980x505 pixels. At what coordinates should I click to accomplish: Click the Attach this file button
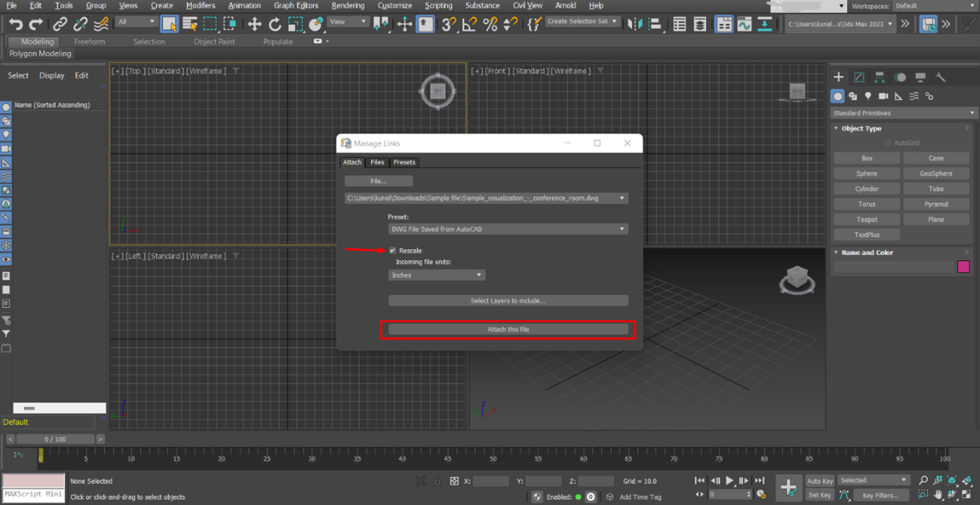507,329
